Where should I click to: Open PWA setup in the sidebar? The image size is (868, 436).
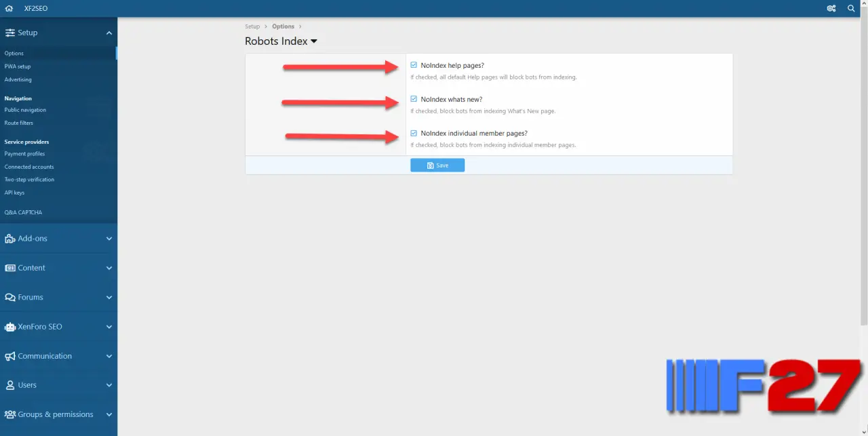tap(18, 66)
